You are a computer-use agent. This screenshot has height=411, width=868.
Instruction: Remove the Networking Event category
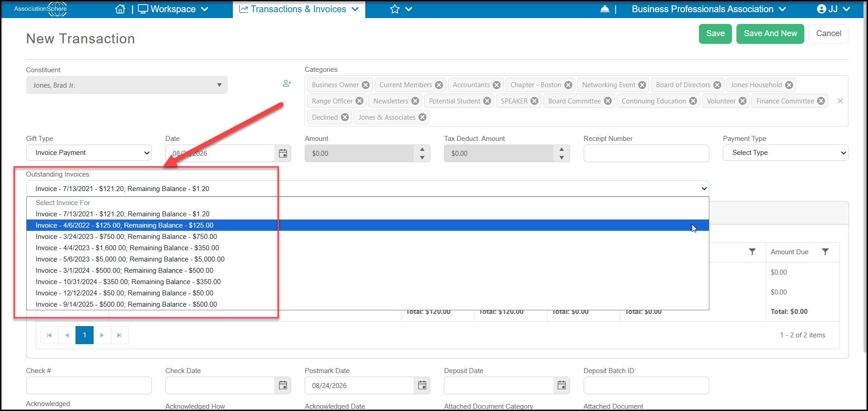[642, 85]
